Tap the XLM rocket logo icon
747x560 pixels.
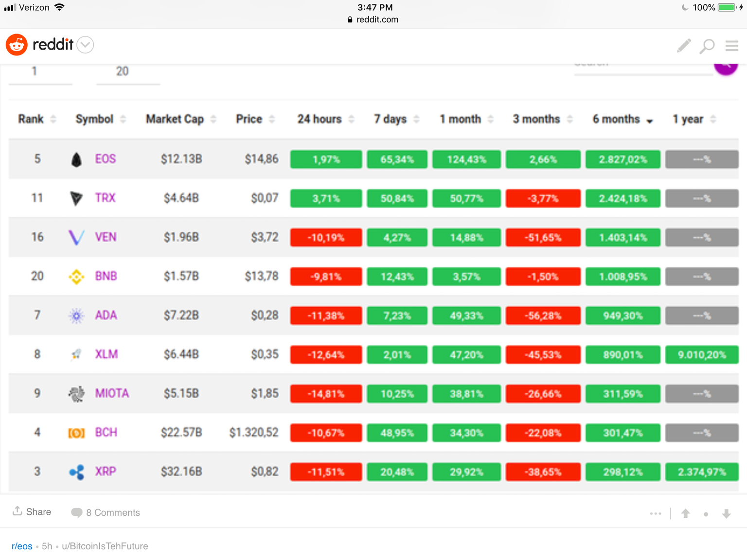(76, 355)
